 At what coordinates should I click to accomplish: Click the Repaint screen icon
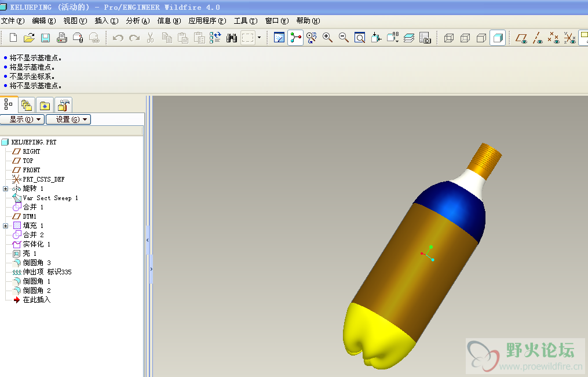[279, 38]
